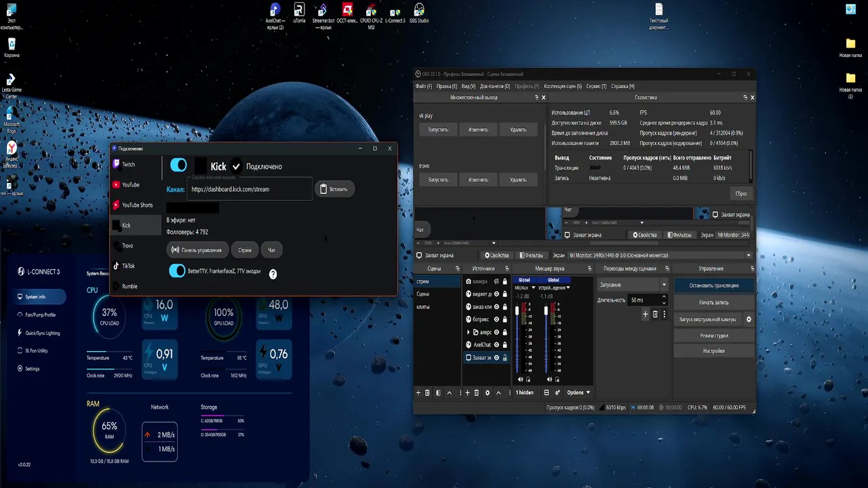Open the Вид menu in OBS
This screenshot has width=868, height=488.
point(468,86)
